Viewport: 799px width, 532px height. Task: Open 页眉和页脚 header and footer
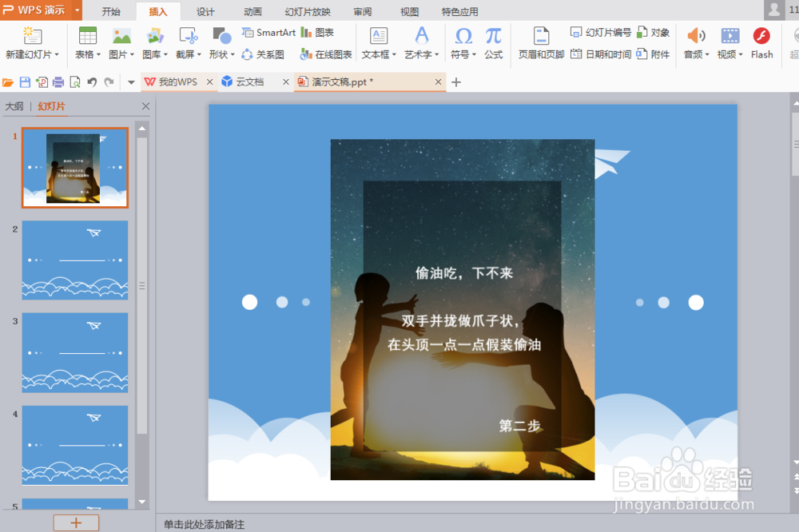[x=541, y=43]
